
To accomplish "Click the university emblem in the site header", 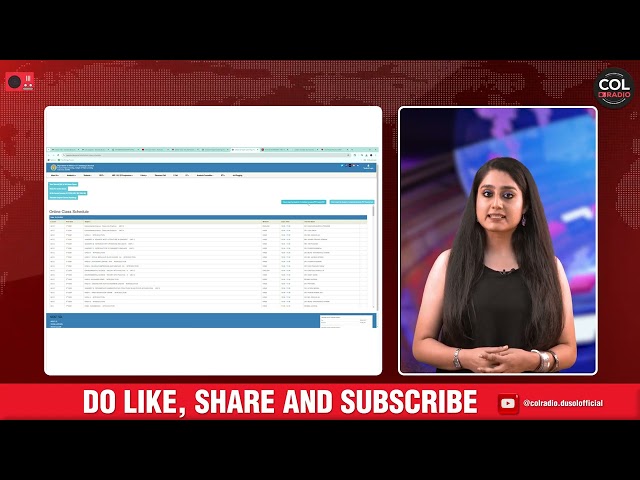I will tap(53, 167).
